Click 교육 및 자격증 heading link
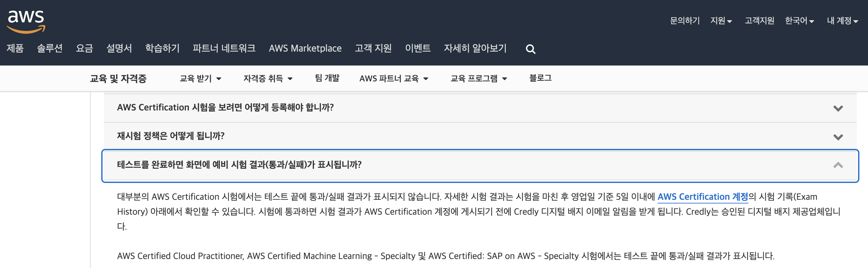Viewport: 868px width, 268px height. click(118, 78)
